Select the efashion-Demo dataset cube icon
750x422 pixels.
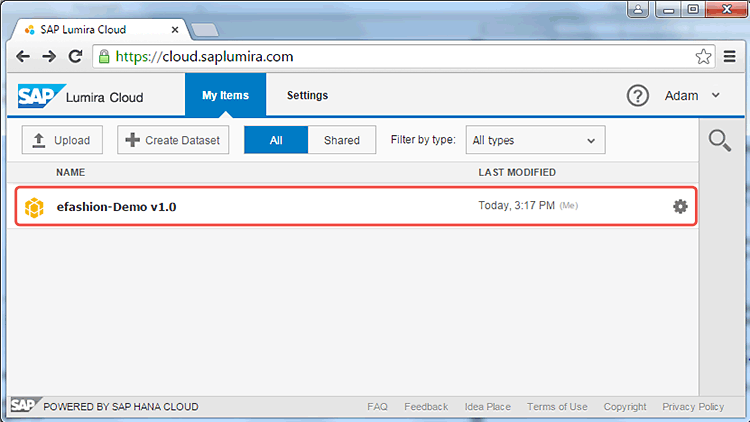click(34, 207)
